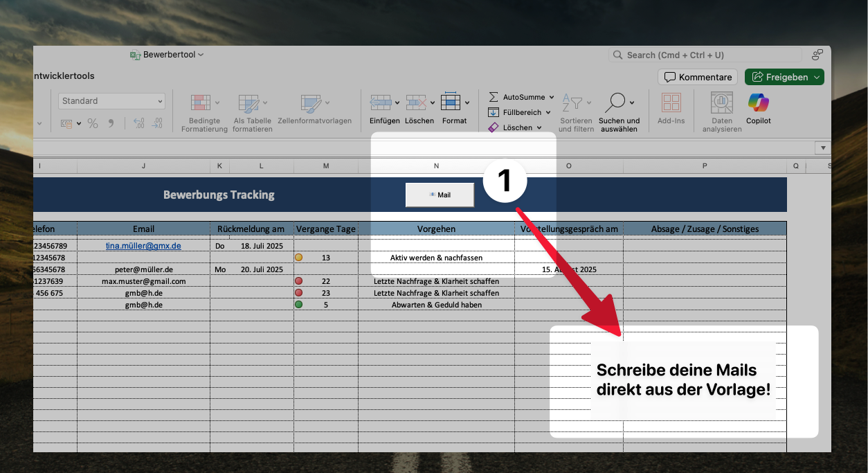The width and height of the screenshot is (868, 473).
Task: Click the increase decimal places icon
Action: [x=138, y=123]
